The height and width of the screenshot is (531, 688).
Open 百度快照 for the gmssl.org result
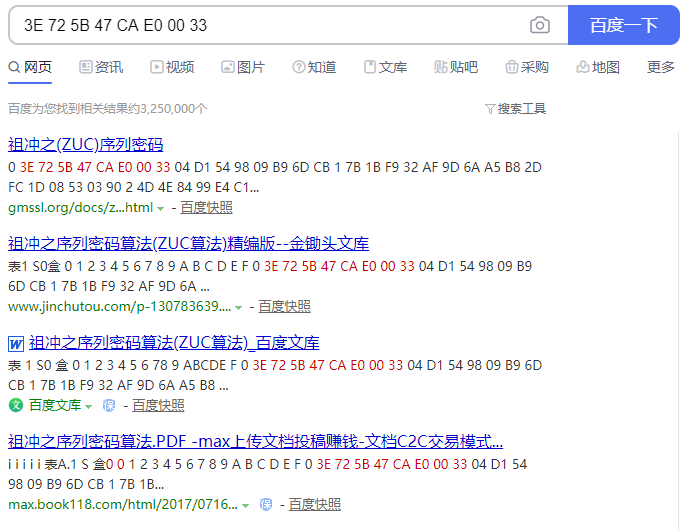click(206, 207)
